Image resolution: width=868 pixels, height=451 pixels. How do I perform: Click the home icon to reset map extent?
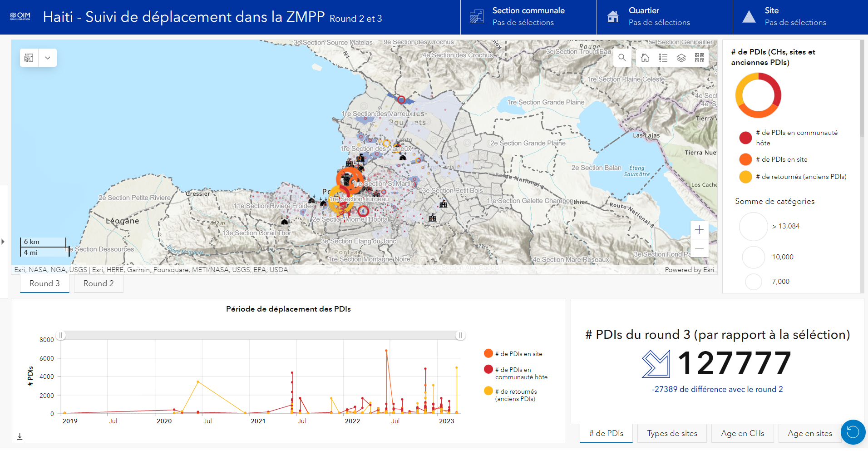tap(645, 58)
